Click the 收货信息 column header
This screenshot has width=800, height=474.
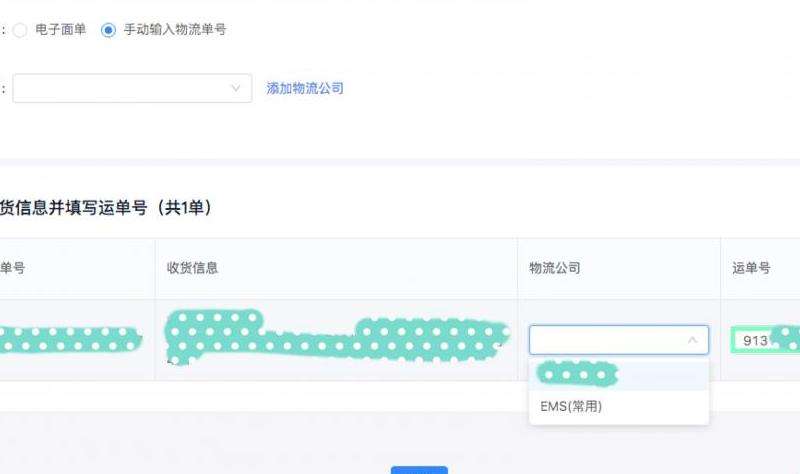click(x=192, y=268)
